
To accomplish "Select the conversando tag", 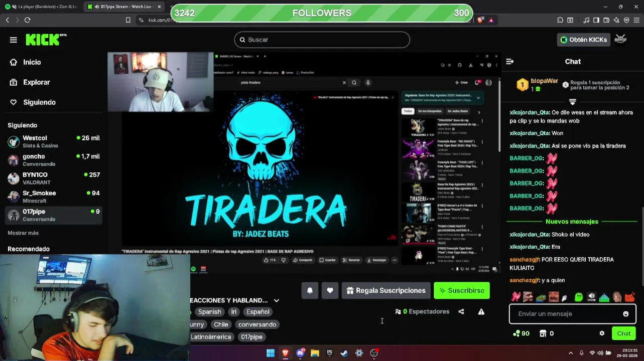I will click(x=257, y=324).
